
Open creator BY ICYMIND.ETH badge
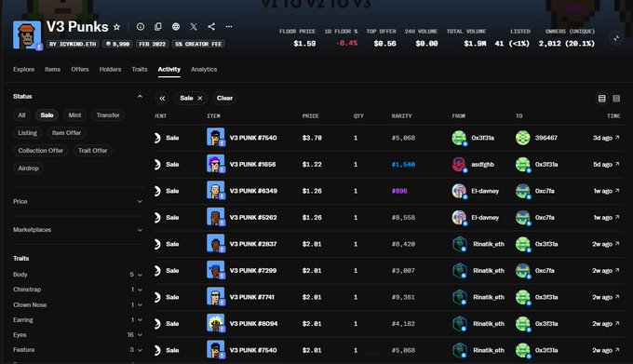73,44
